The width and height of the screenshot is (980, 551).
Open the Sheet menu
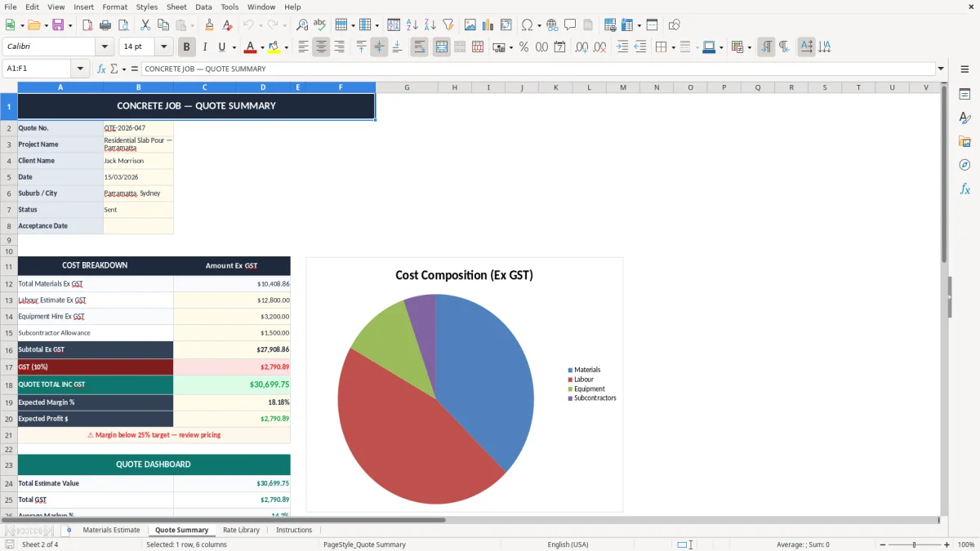pos(176,7)
